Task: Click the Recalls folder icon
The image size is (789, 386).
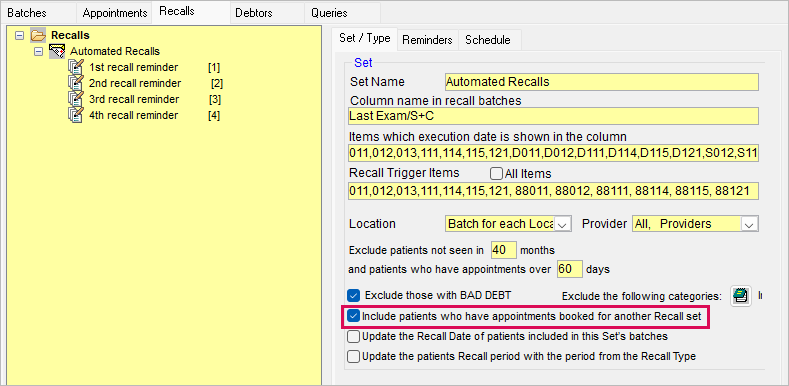Action: pos(38,35)
